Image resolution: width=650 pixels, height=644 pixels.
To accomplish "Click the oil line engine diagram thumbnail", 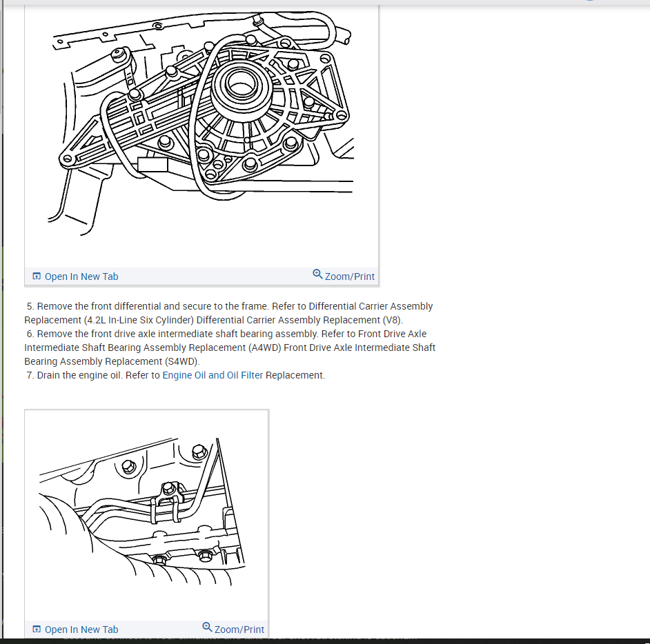I will (x=146, y=510).
